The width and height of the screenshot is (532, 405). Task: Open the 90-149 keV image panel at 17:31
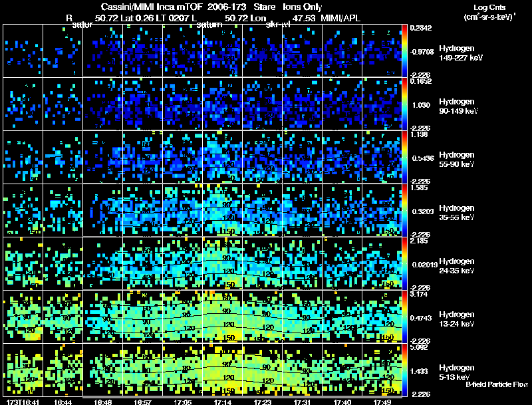[303, 104]
